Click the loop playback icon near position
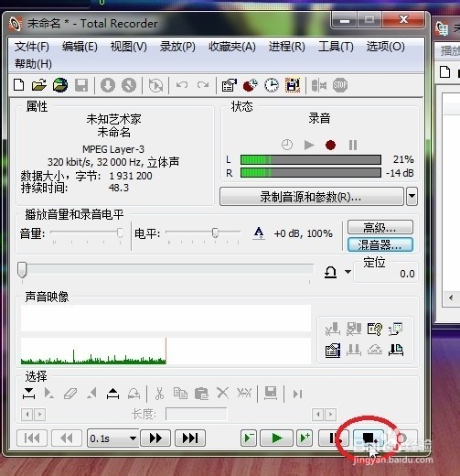The image size is (460, 476). pos(330,272)
